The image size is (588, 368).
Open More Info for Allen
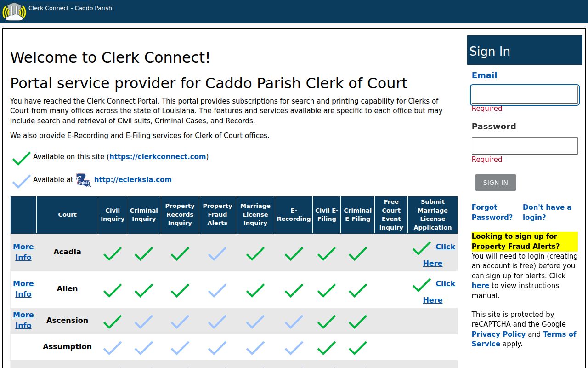click(23, 289)
